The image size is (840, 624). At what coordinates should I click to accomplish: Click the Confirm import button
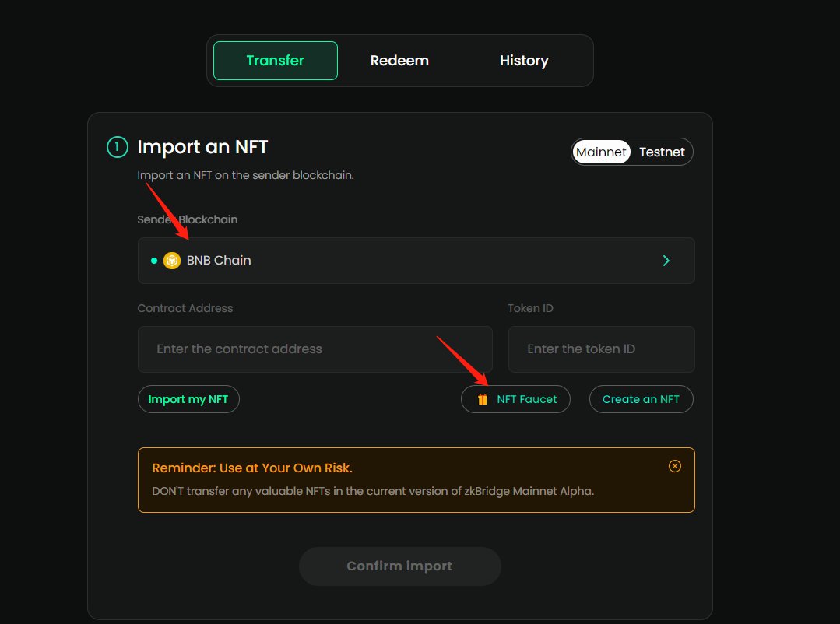[x=399, y=566]
